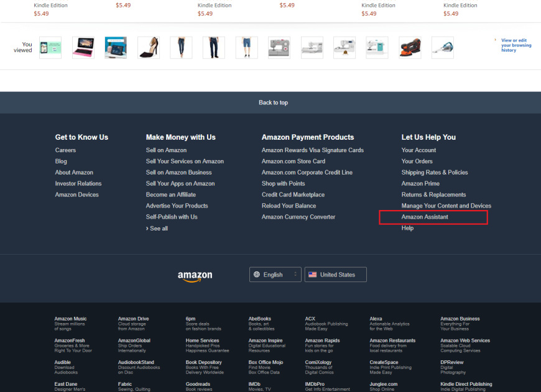Open Book Depository footer link
541x392 pixels.
pyautogui.click(x=205, y=367)
